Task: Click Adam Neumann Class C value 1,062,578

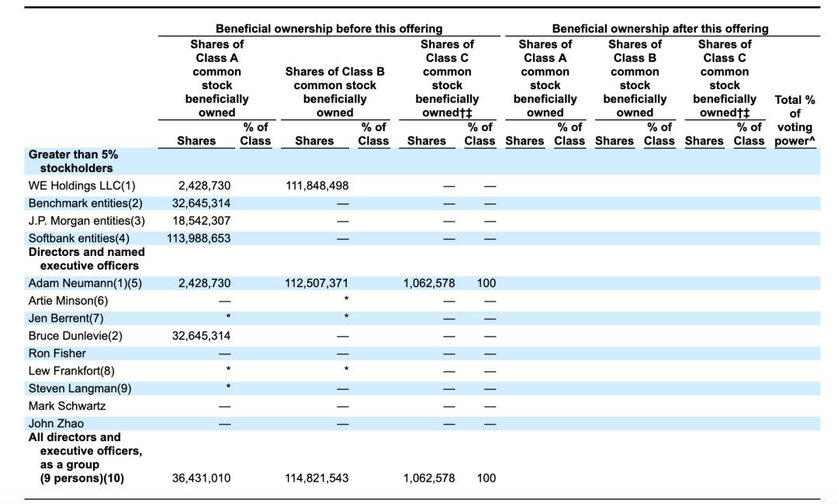Action: tap(429, 284)
